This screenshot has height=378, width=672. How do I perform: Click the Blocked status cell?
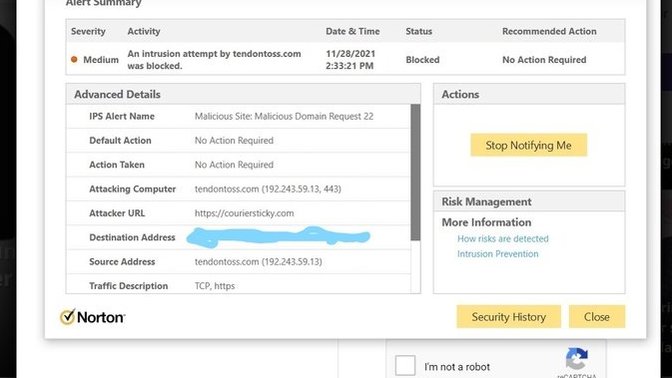(x=423, y=60)
